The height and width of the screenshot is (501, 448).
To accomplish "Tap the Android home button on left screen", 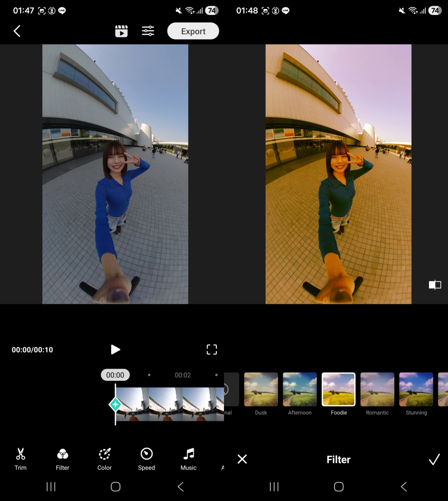I will tap(116, 486).
